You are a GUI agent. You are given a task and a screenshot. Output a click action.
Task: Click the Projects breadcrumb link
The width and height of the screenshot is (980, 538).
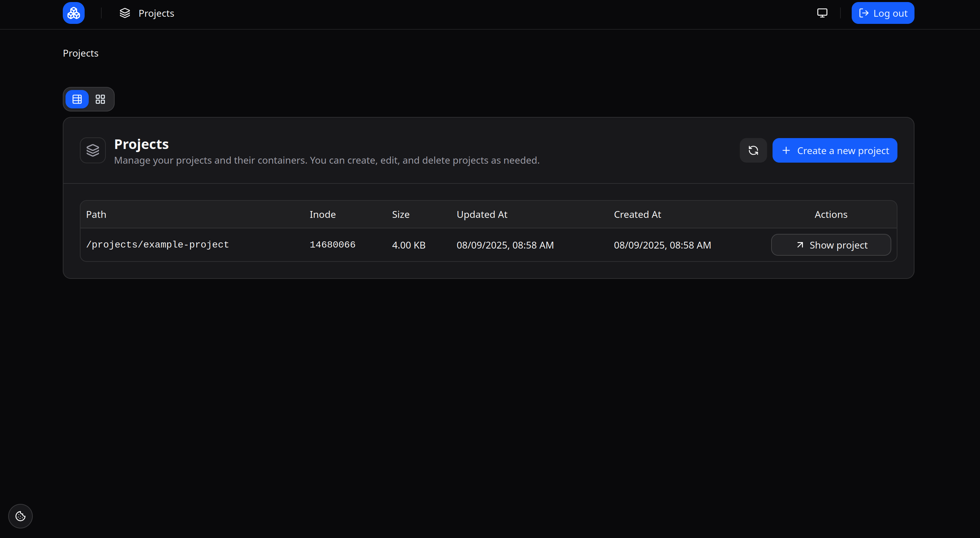(80, 53)
